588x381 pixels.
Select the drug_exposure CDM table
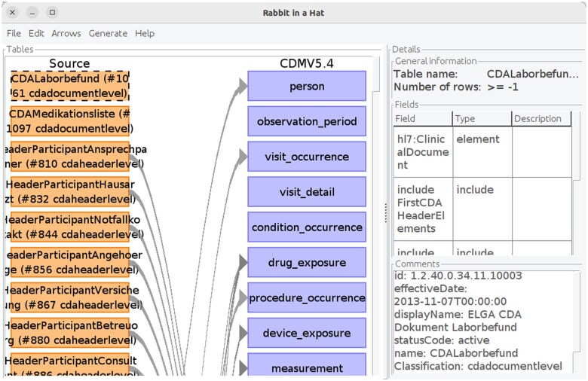[307, 262]
